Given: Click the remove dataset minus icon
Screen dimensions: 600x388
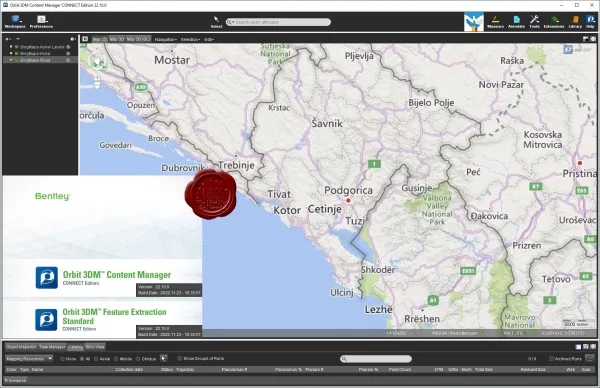Looking at the screenshot, I should (x=18, y=39).
